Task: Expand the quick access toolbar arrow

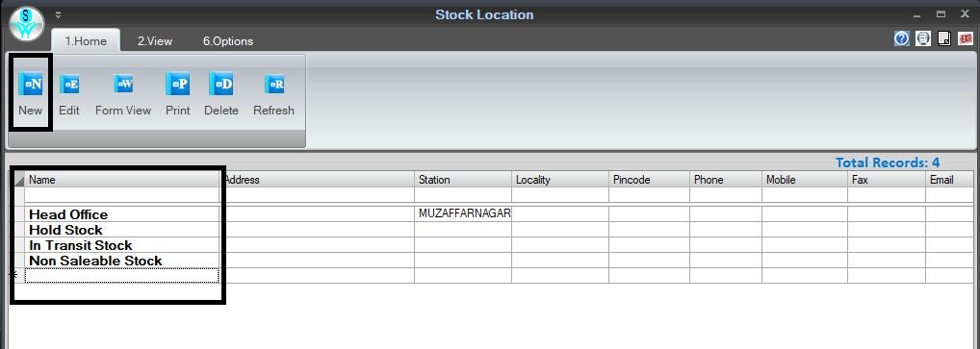Action: pos(58,15)
